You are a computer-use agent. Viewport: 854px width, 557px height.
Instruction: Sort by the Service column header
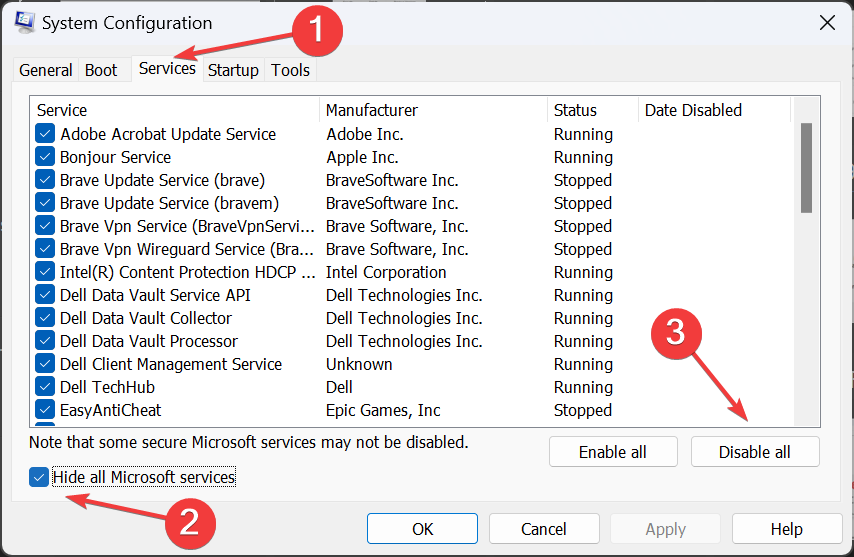(x=175, y=110)
